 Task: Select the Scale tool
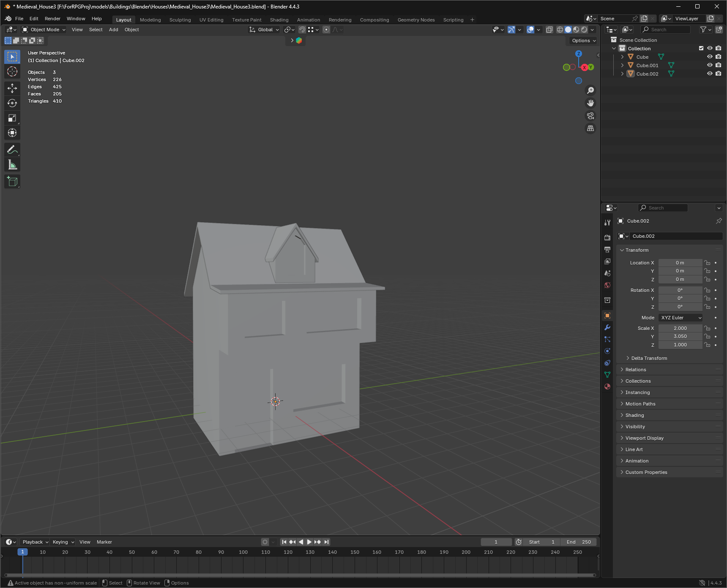tap(12, 118)
